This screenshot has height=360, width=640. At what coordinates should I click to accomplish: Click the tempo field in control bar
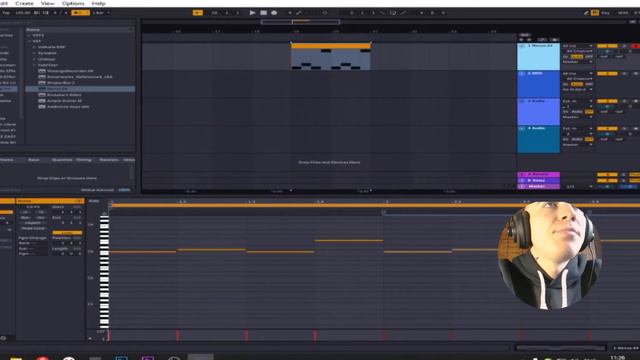pyautogui.click(x=22, y=13)
